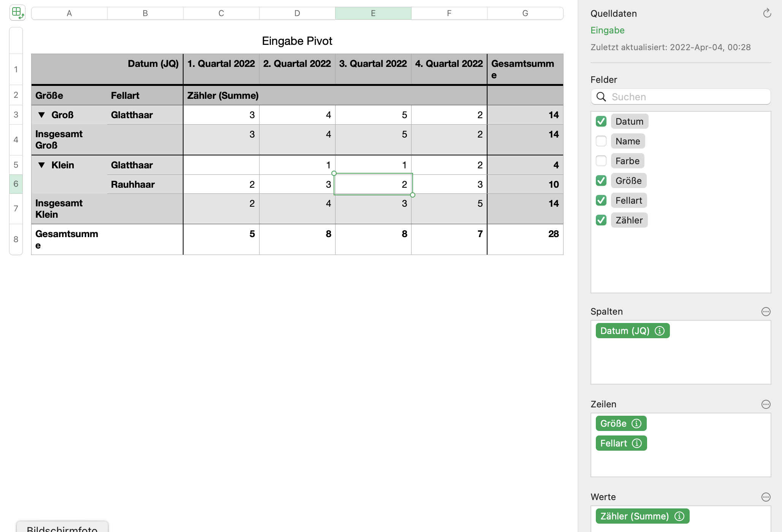
Task: Uncheck the Datum field checkbox
Action: click(601, 122)
